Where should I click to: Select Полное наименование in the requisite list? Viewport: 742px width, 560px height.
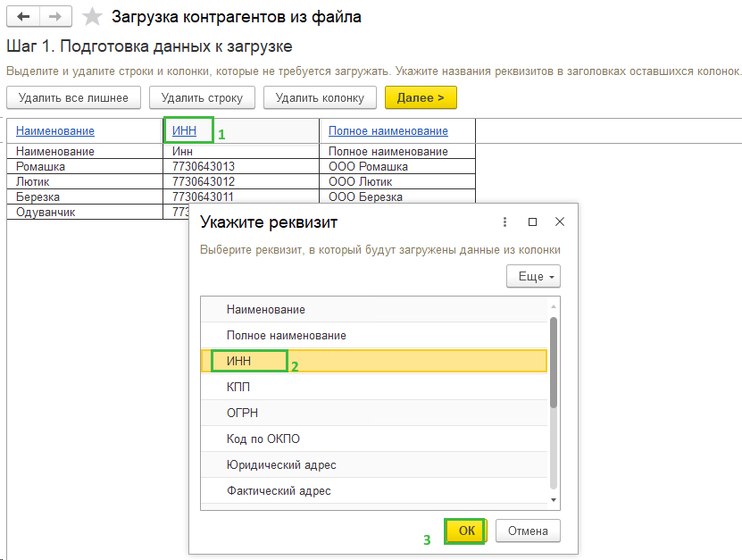[x=374, y=336]
